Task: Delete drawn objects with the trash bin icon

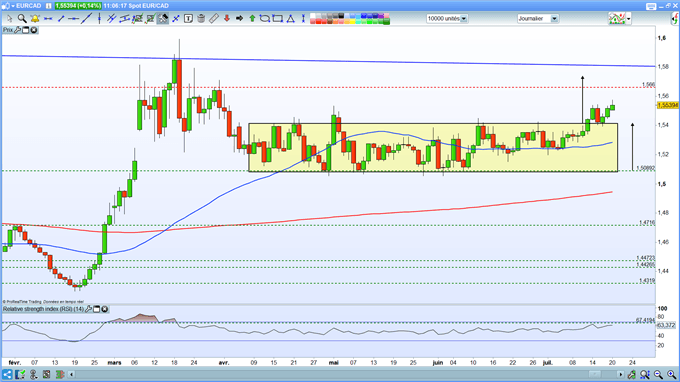Action: 201,19
